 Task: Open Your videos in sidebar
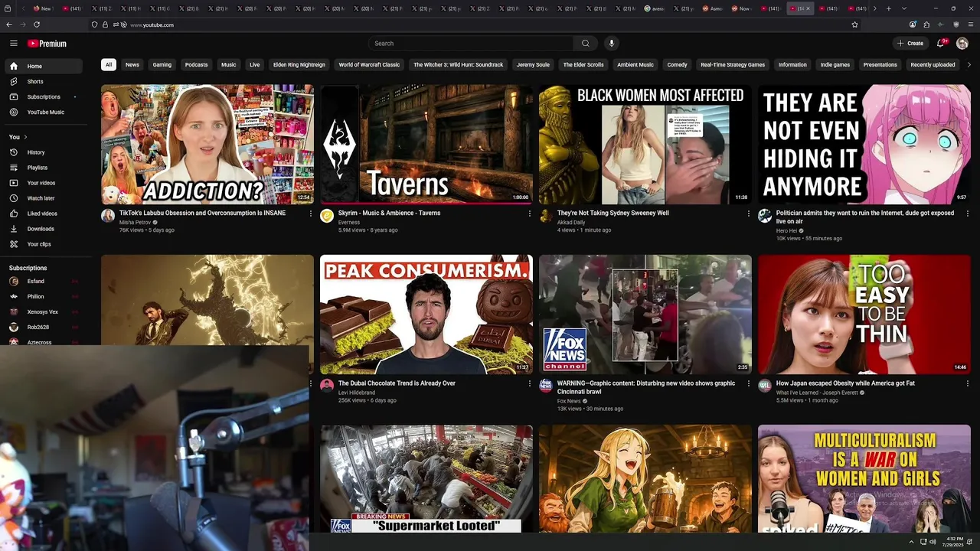click(x=42, y=183)
